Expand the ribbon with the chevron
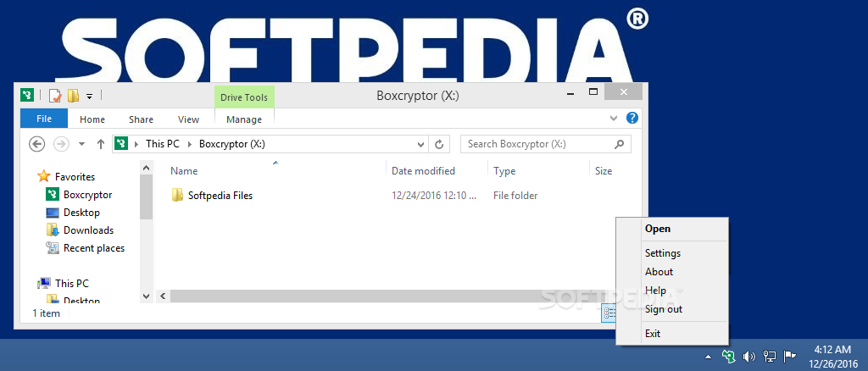868x371 pixels. pyautogui.click(x=614, y=118)
